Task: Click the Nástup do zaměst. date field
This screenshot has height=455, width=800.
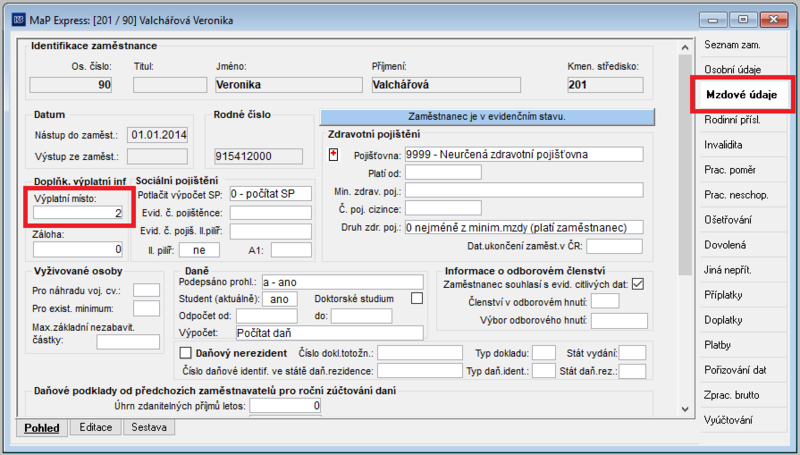Action: 158,135
